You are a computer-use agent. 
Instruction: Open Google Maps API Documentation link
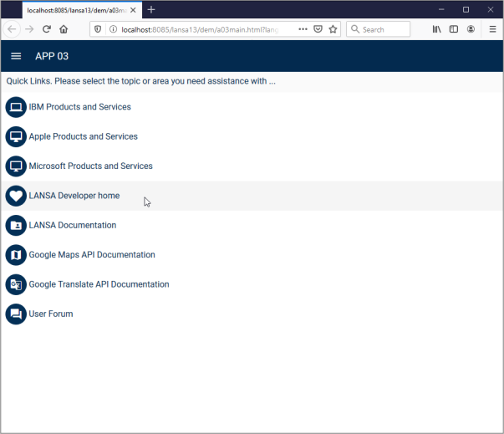point(92,255)
